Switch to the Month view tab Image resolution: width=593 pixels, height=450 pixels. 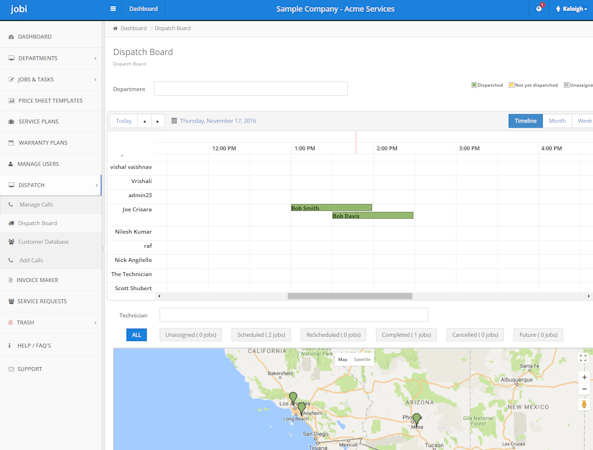[x=557, y=121]
